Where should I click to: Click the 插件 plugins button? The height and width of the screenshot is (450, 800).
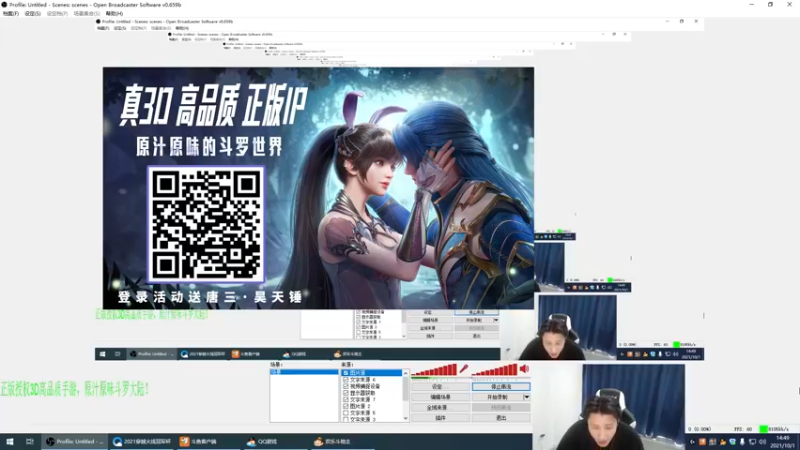(440, 418)
